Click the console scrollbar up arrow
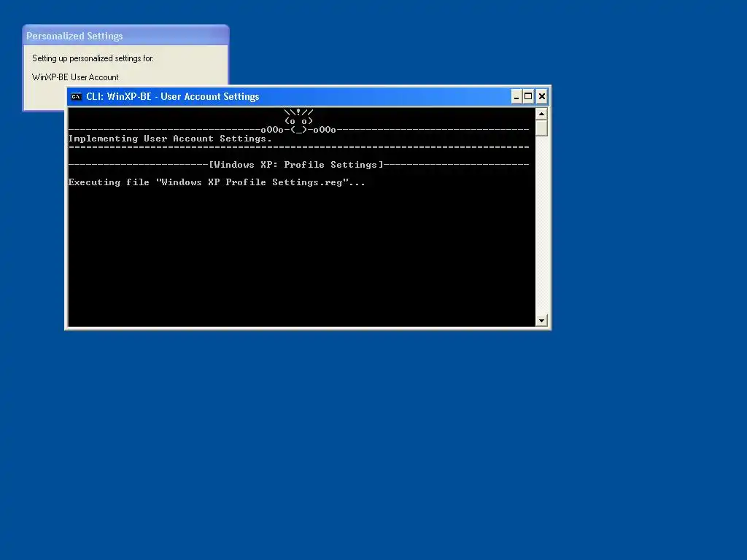Viewport: 747px width, 560px height. click(x=541, y=114)
